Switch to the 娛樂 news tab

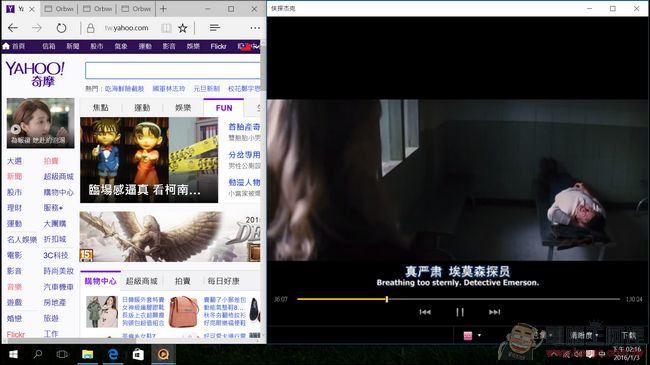click(x=183, y=108)
